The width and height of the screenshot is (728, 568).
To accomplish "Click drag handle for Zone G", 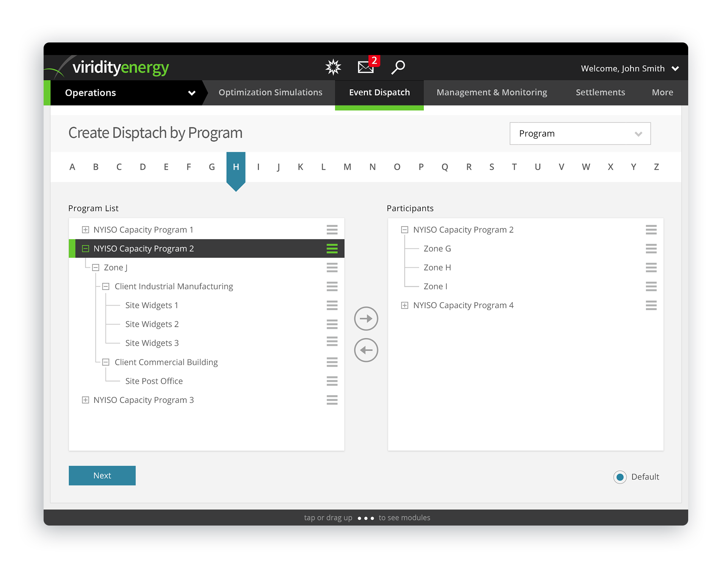I will tap(651, 249).
